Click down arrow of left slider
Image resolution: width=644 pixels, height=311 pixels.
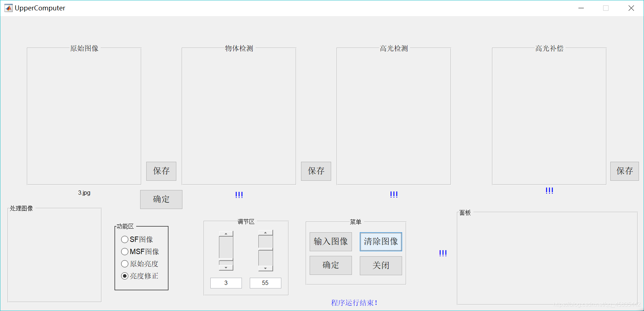point(226,268)
